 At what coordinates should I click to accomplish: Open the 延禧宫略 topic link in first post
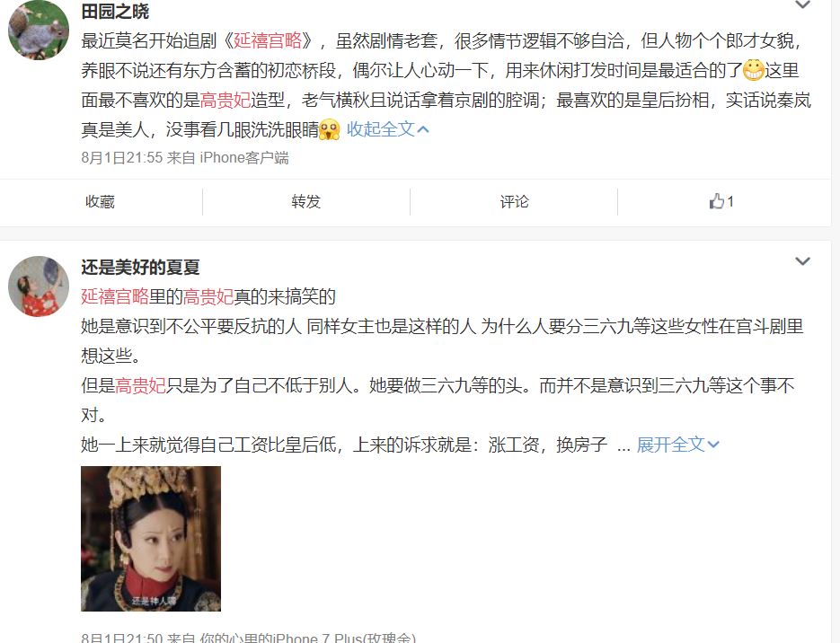click(268, 40)
